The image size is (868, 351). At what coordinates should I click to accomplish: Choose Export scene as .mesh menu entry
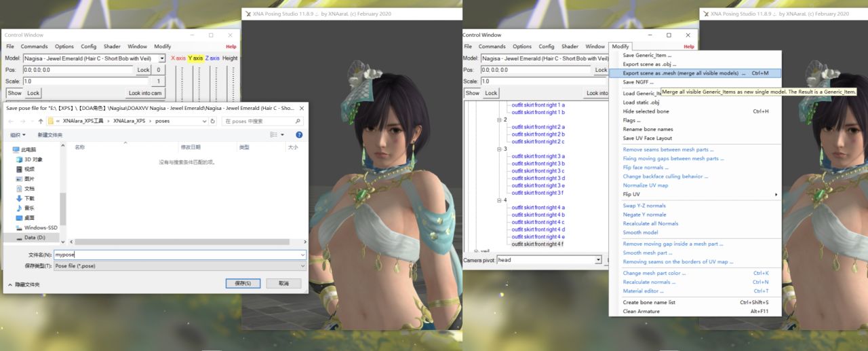[695, 73]
